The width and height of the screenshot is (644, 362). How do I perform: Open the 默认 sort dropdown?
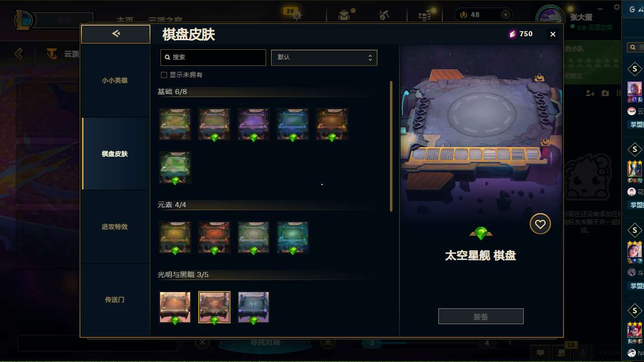tap(324, 57)
